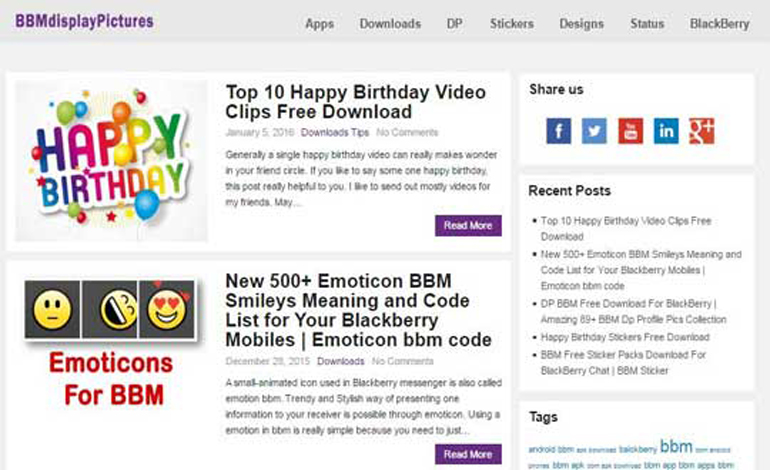770x470 pixels.
Task: Open recent post BBM Free Sticker Packs Download
Action: point(623,362)
